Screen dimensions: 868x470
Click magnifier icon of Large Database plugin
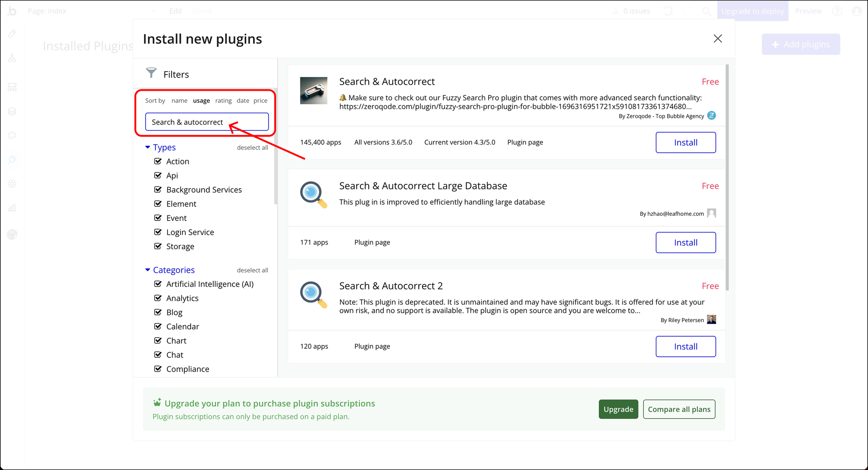313,195
